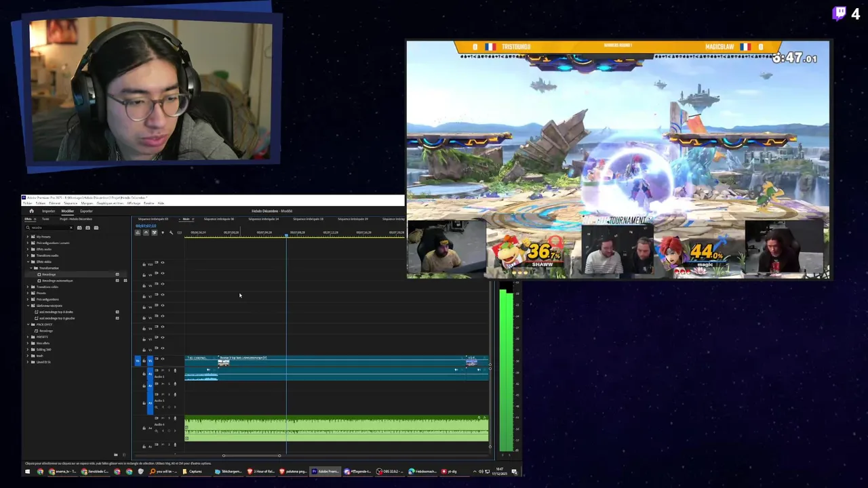
Task: Open the Fenêtre menu
Action: point(149,203)
